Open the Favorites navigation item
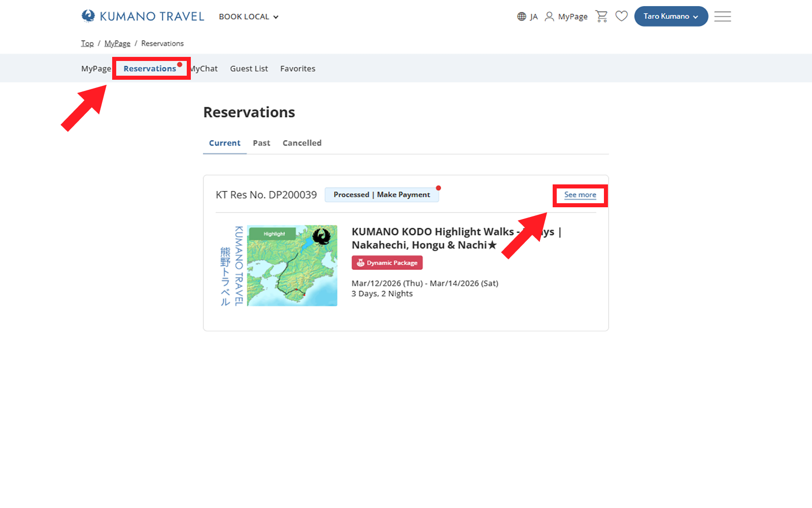This screenshot has width=812, height=508. 297,69
